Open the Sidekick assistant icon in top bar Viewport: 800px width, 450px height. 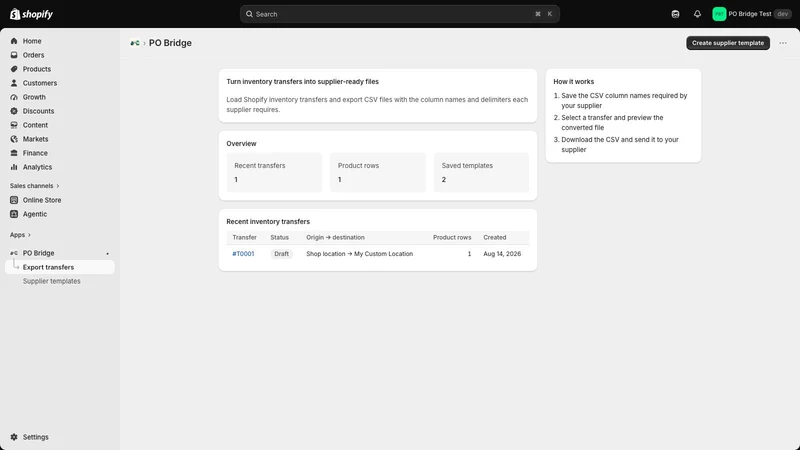point(675,14)
